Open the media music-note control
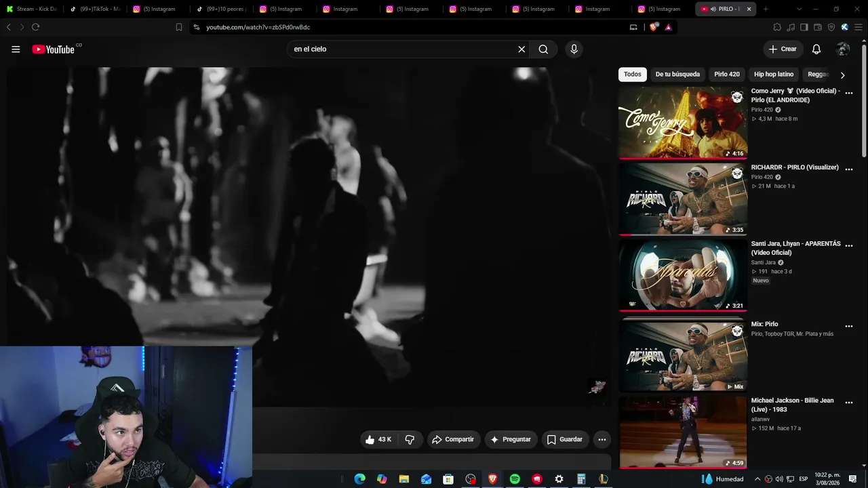Screen dimensions: 868x488 pyautogui.click(x=791, y=27)
